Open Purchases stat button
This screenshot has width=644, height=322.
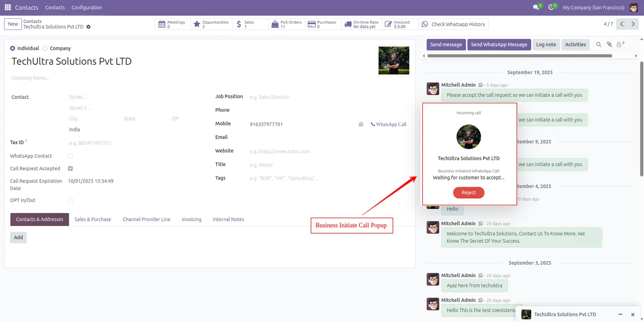pos(323,24)
